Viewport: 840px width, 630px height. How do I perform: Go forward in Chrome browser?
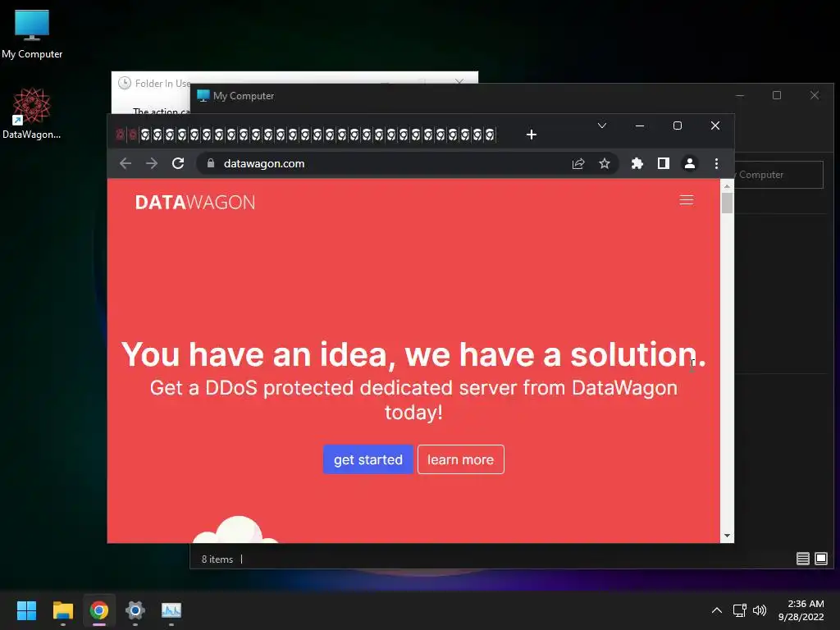[152, 163]
